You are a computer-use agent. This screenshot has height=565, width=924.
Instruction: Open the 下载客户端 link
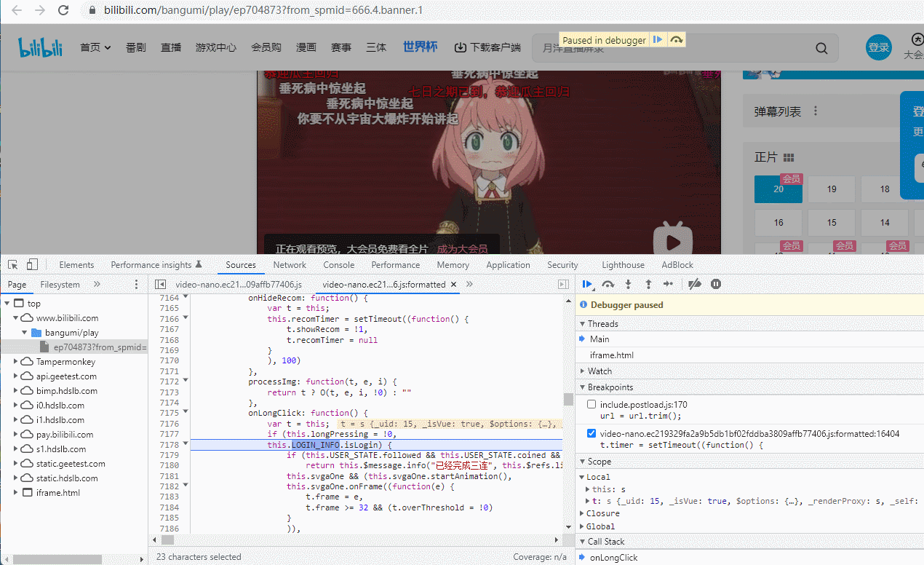click(x=487, y=47)
